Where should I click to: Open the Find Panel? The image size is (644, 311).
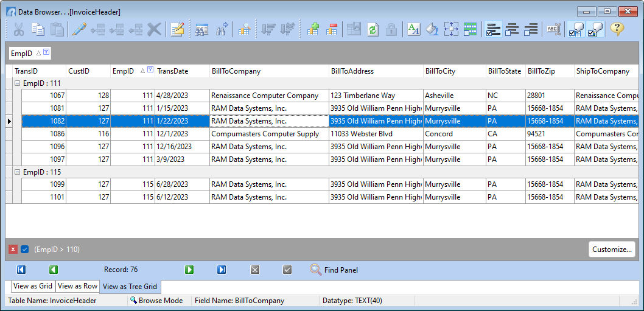coord(341,270)
